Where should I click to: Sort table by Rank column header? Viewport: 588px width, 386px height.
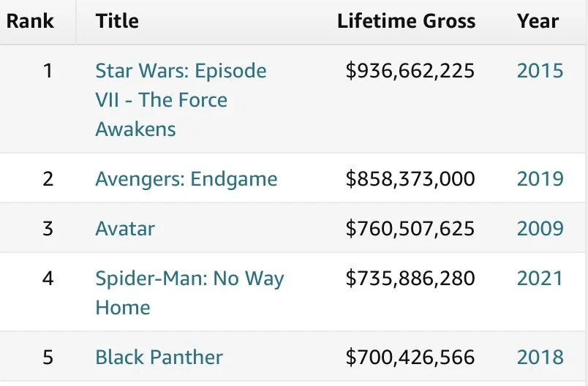[30, 21]
